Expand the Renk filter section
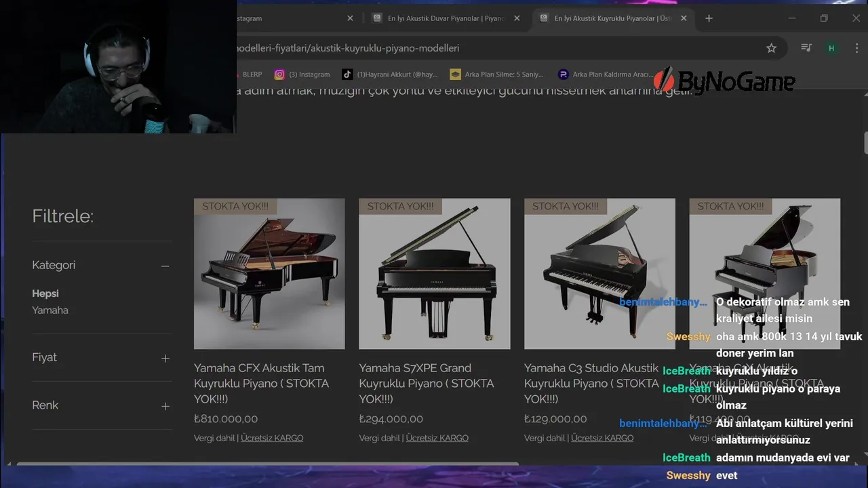The height and width of the screenshot is (488, 868). [165, 406]
